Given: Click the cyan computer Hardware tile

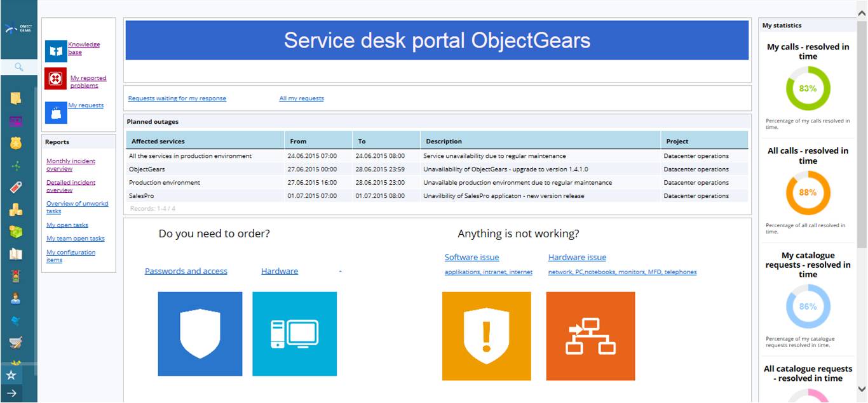Looking at the screenshot, I should 294,334.
